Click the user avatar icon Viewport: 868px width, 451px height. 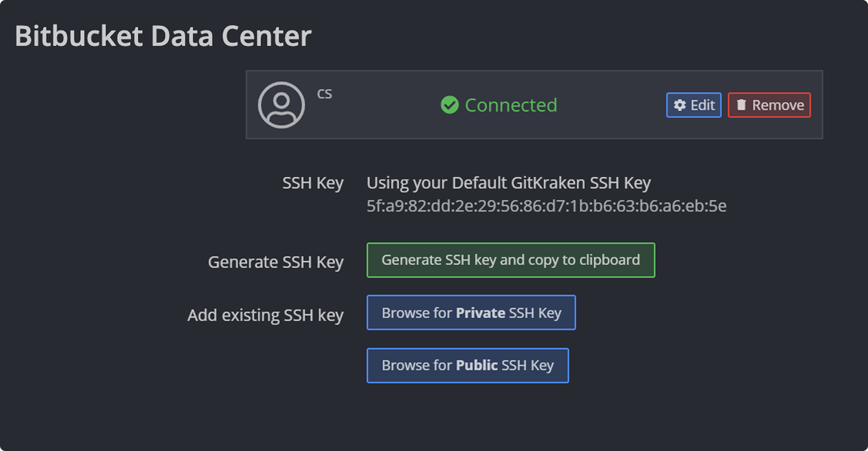281,105
